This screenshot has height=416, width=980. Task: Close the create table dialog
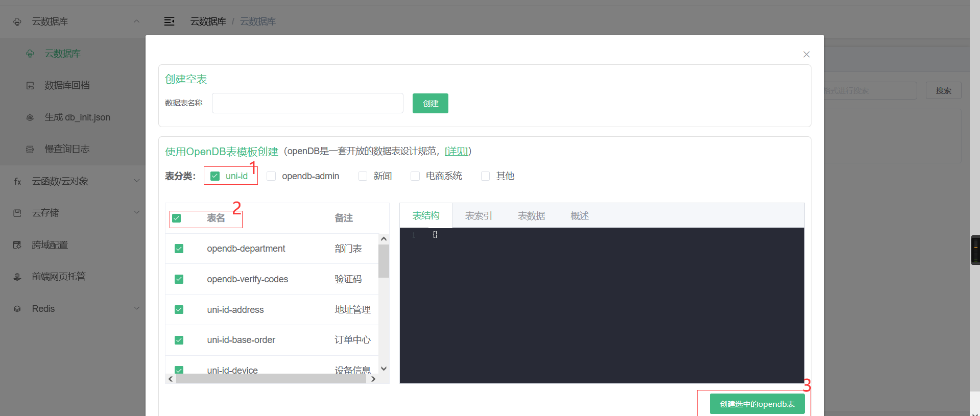tap(806, 54)
